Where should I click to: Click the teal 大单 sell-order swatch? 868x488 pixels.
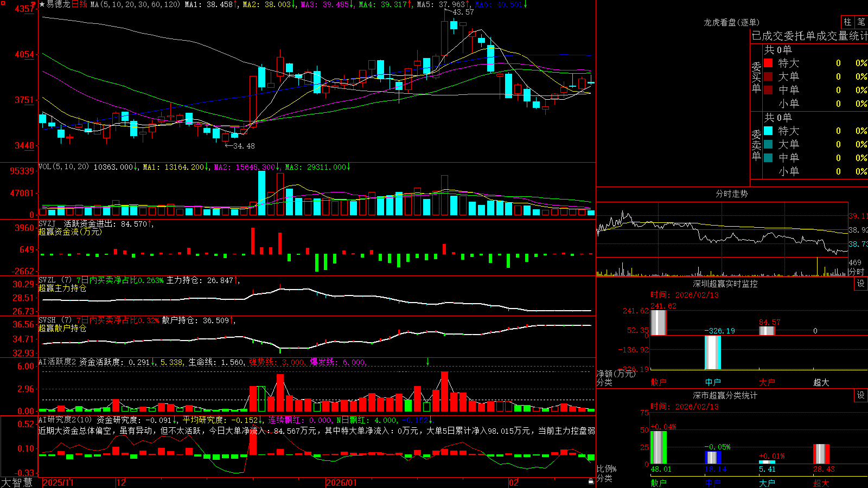click(x=768, y=144)
